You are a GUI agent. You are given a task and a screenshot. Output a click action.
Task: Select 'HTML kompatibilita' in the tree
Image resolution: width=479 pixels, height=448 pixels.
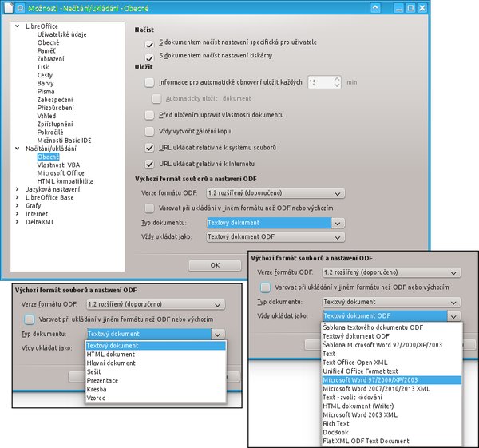65,181
